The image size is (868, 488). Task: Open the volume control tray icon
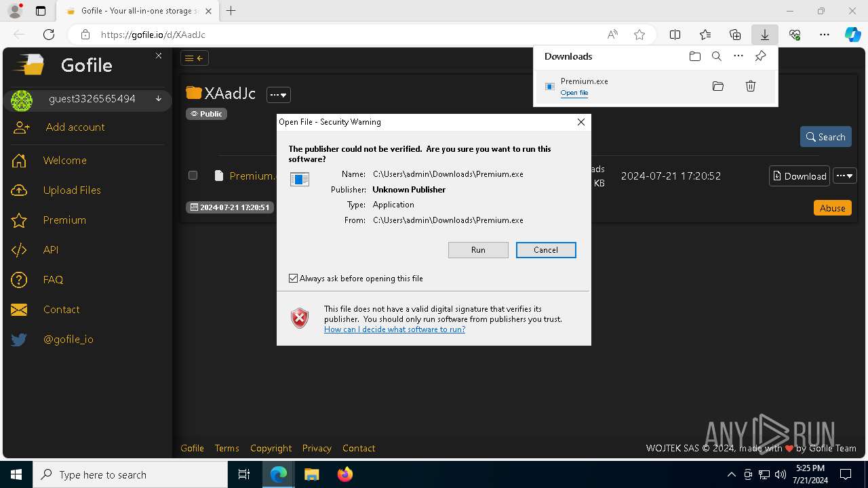pyautogui.click(x=781, y=474)
